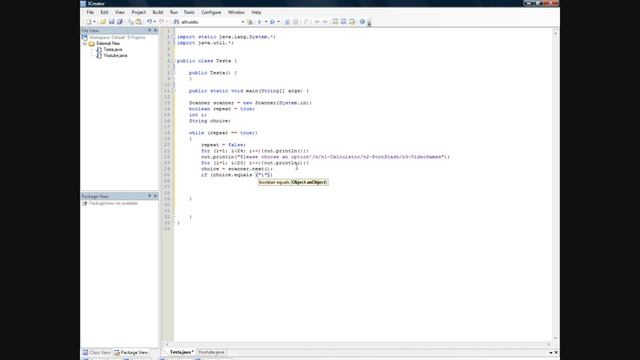
Task: Open the Build options dropdown arrow
Action: [x=266, y=22]
